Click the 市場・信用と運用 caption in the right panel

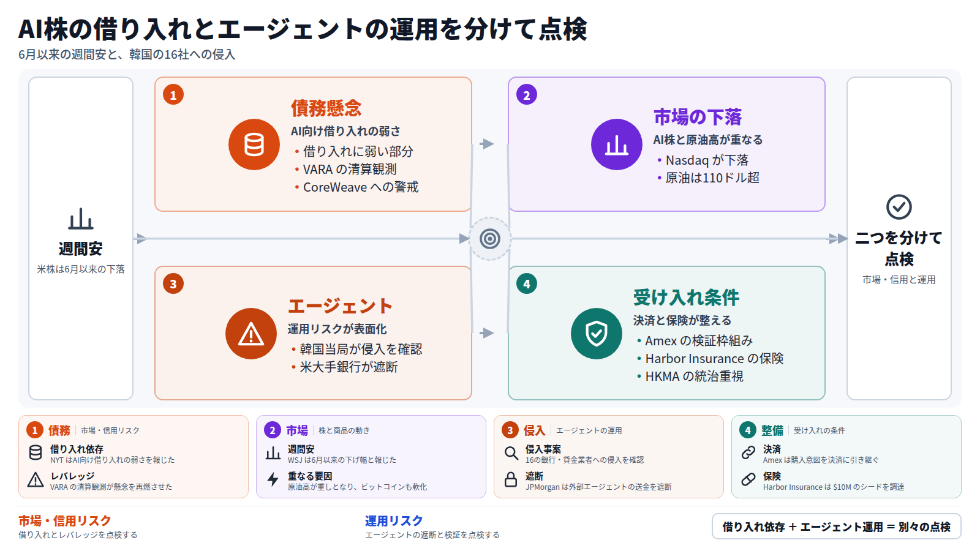[899, 279]
